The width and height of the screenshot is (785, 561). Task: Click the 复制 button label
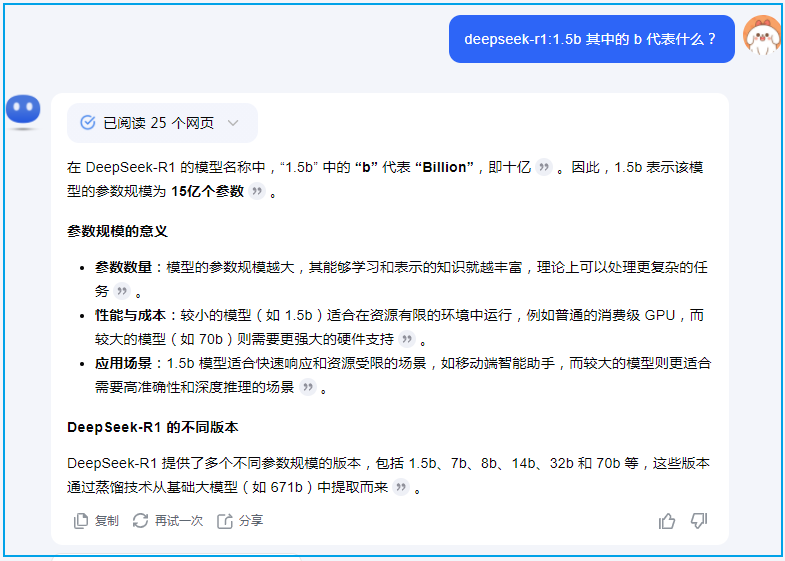[x=107, y=521]
